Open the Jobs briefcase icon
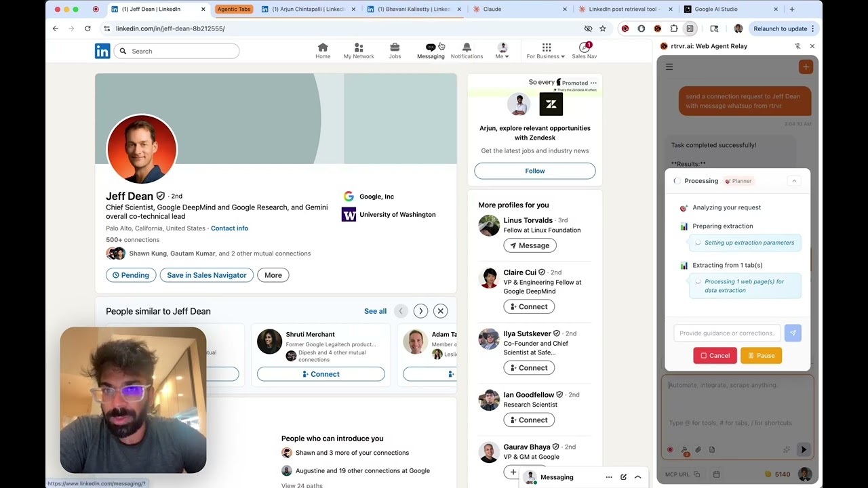 coord(395,51)
